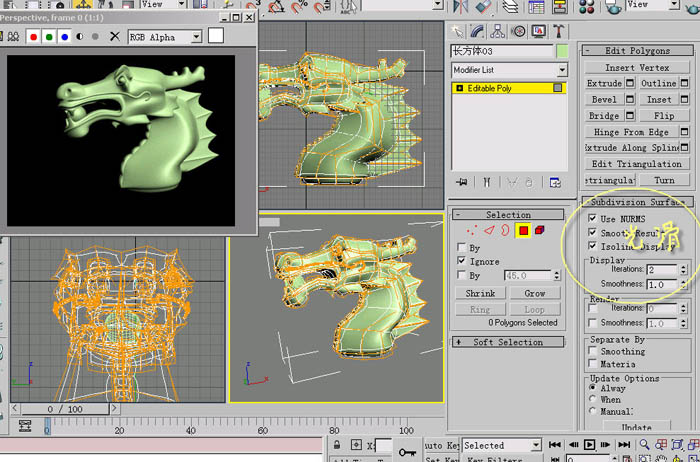Open the Modifier List dropdown
Screen dimensions: 700x462
[x=509, y=70]
